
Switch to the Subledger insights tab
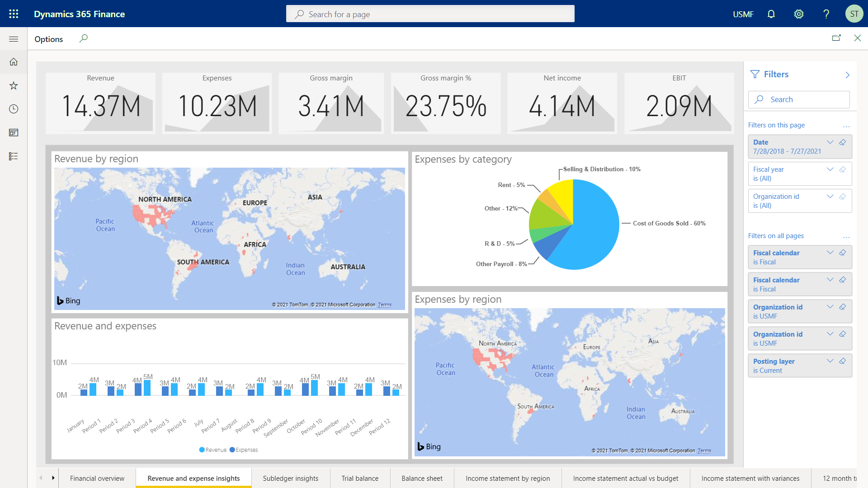[290, 478]
